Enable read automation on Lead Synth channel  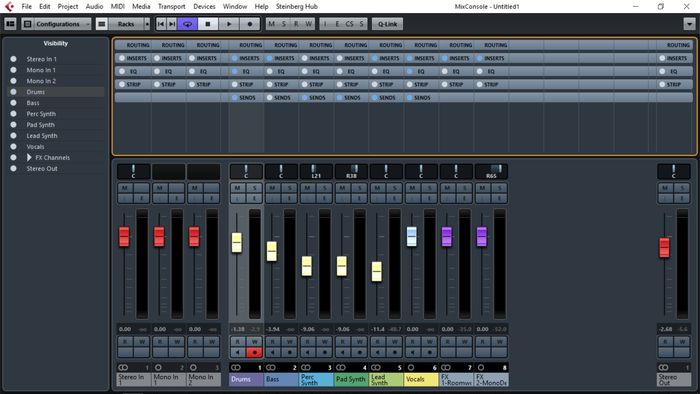[377, 341]
